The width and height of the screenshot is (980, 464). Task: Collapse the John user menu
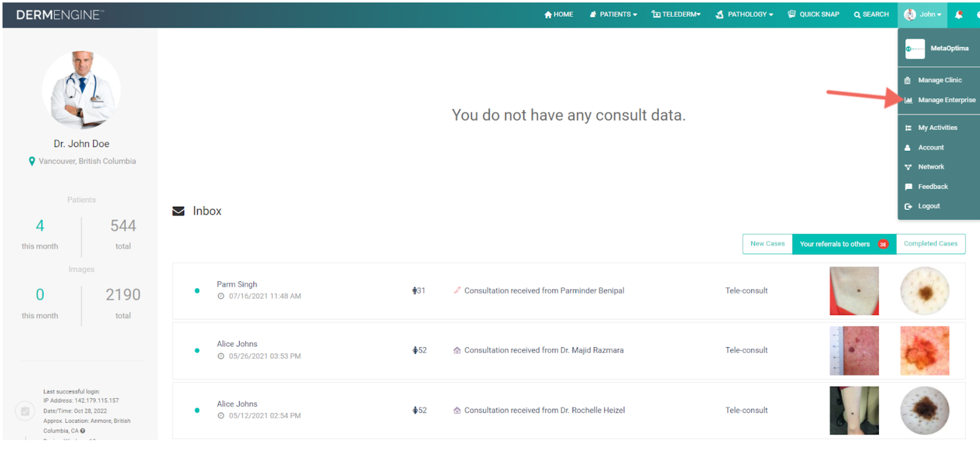pos(922,14)
